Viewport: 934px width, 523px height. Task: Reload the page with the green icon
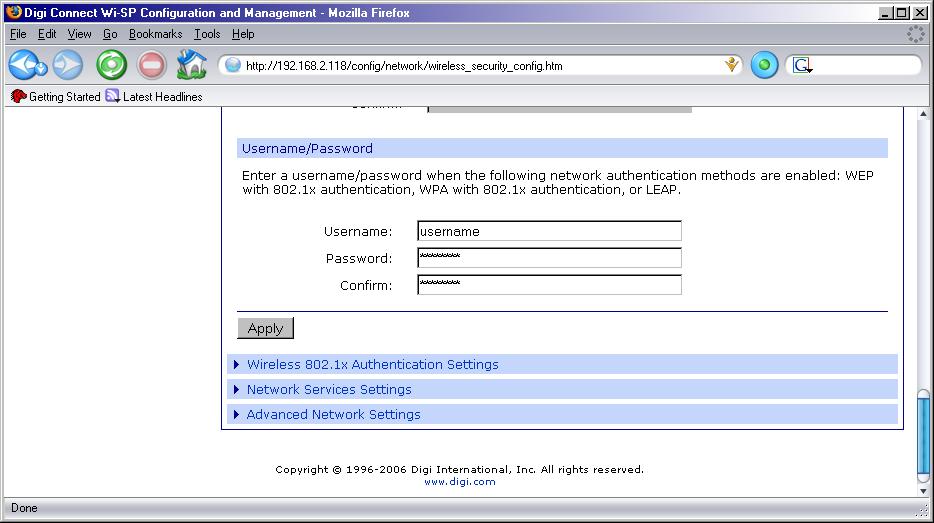tap(111, 66)
